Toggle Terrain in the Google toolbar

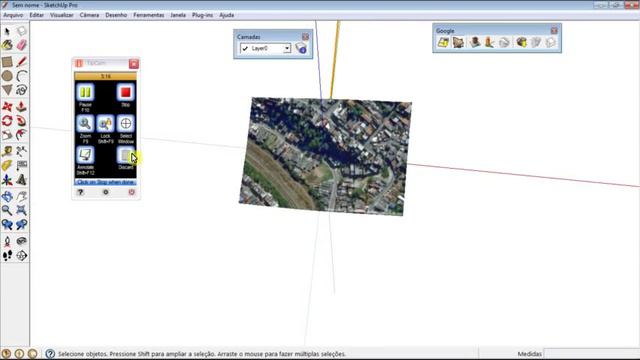click(458, 42)
